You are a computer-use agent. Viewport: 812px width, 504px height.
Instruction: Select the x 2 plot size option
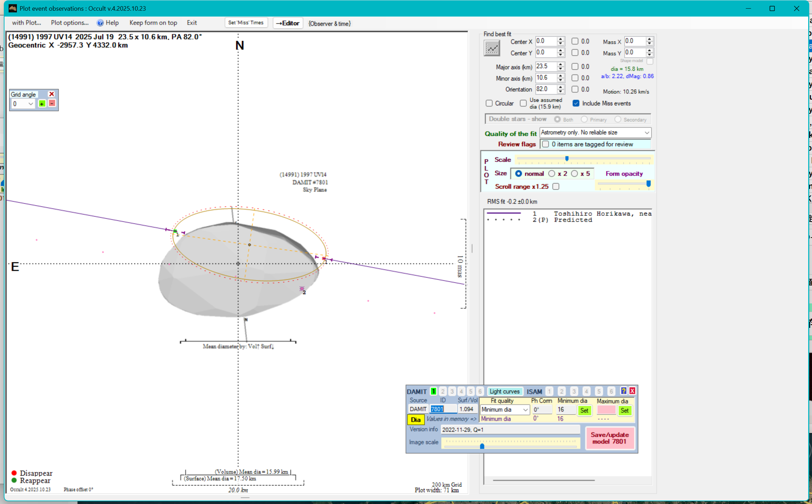[552, 174]
